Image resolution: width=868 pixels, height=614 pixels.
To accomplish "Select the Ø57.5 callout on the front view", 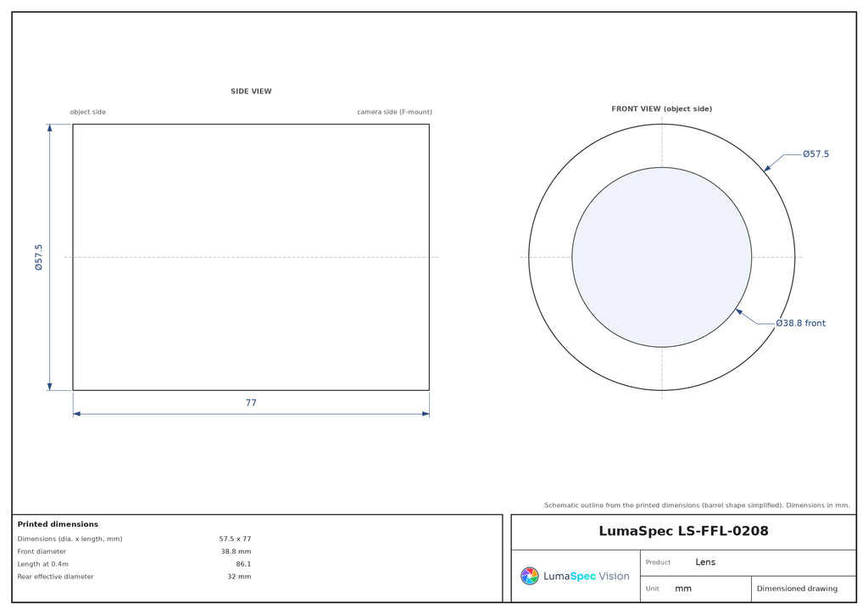I will tap(815, 153).
